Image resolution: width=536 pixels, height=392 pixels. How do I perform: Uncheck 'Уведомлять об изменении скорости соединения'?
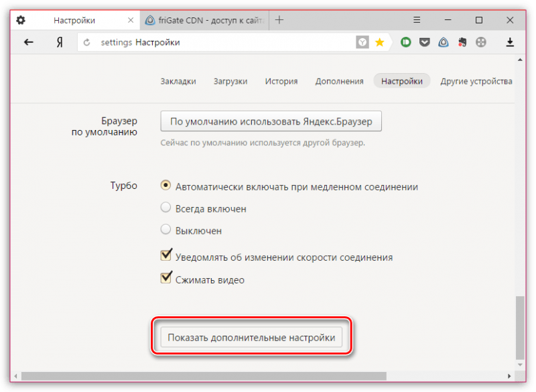coord(166,256)
